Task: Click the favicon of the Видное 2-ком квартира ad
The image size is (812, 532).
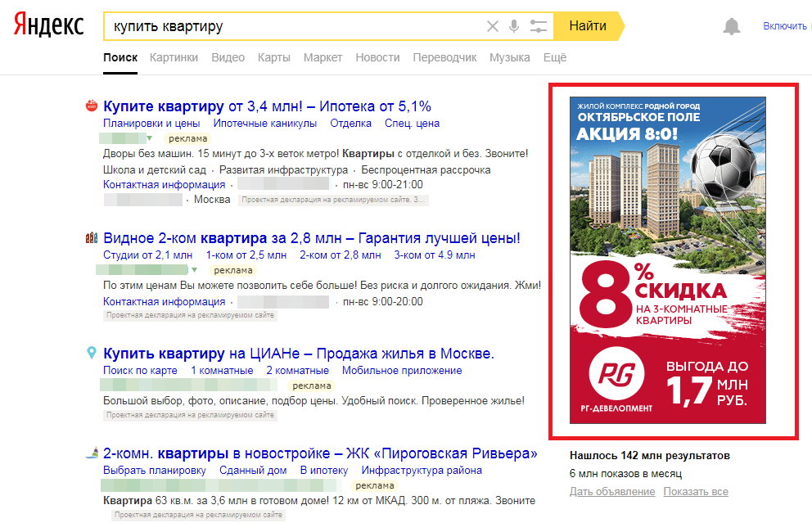Action: click(x=92, y=238)
